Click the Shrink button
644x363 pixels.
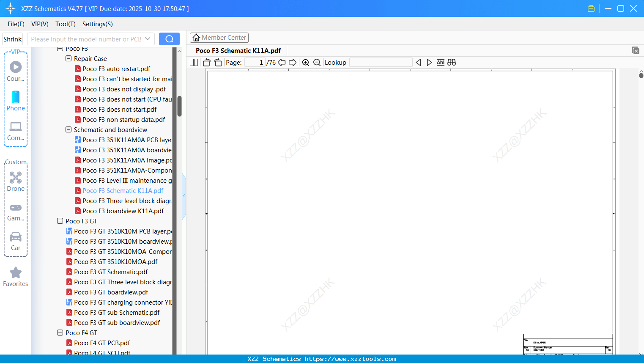pos(13,39)
